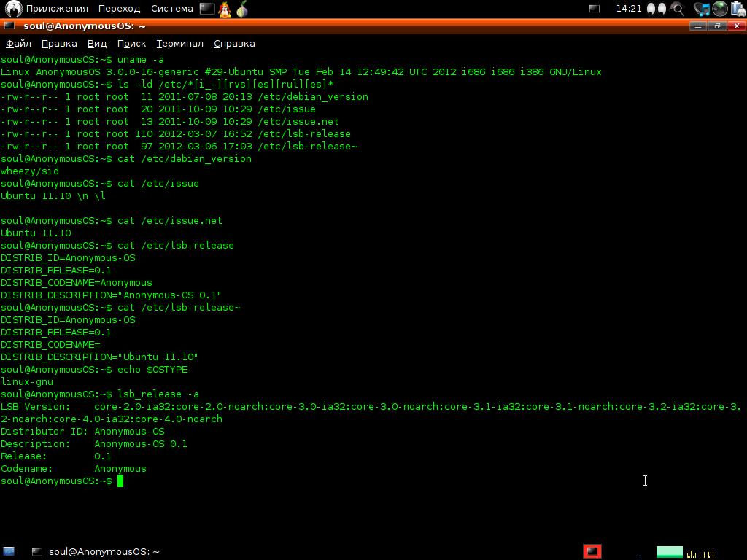
Task: Click the terminal icon in window title bar
Action: [9, 26]
